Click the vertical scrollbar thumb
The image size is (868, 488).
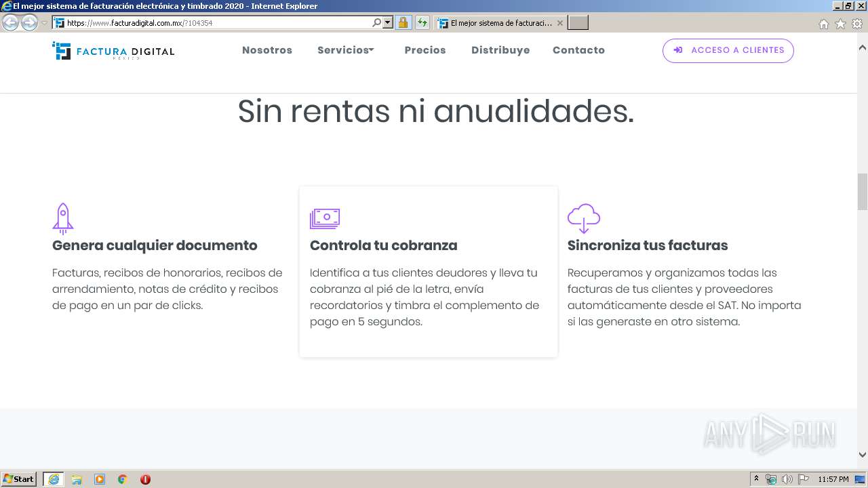pyautogui.click(x=863, y=192)
